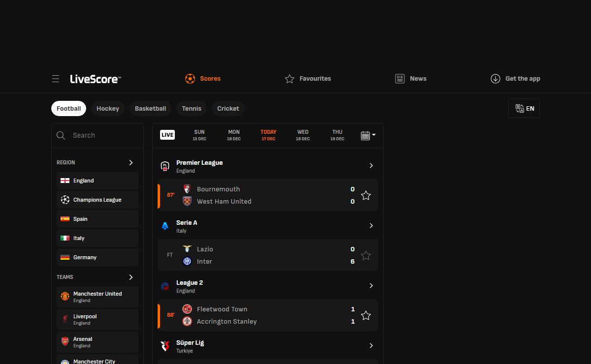The width and height of the screenshot is (591, 364).
Task: Click the Süper Lig logo icon
Action: point(165,346)
